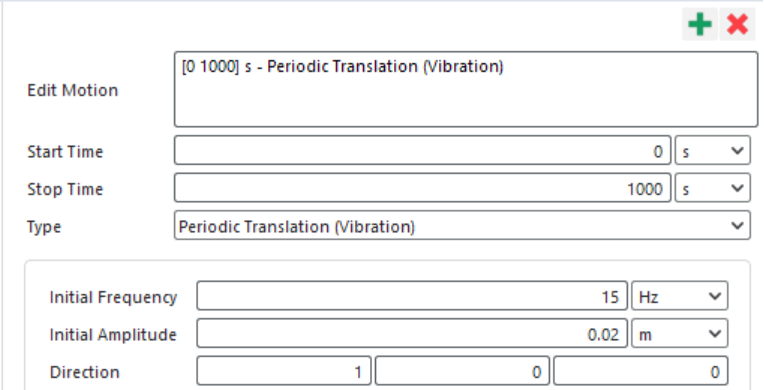
Task: Delete the motion using the red X icon
Action: point(737,24)
